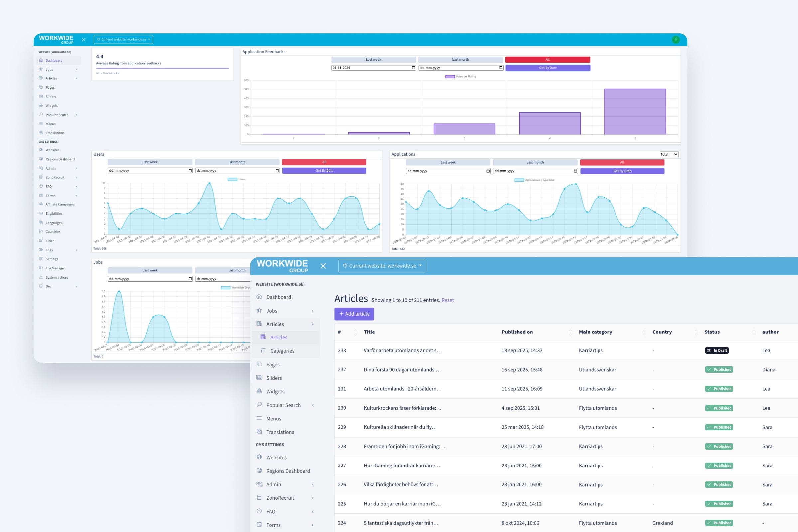Open the Total dropdown in the Applications panel
Viewport: 798px width, 532px height.
coord(669,154)
